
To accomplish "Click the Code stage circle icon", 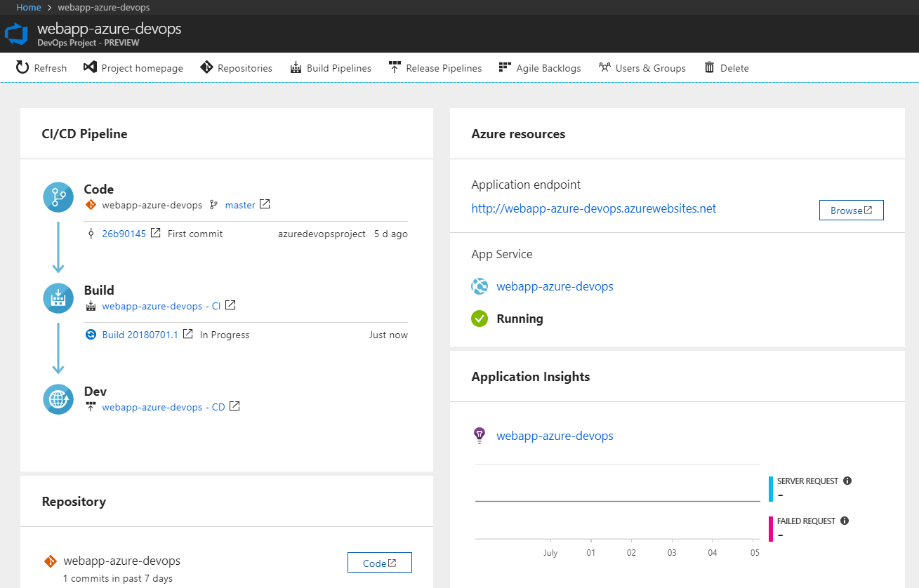I will click(x=58, y=197).
